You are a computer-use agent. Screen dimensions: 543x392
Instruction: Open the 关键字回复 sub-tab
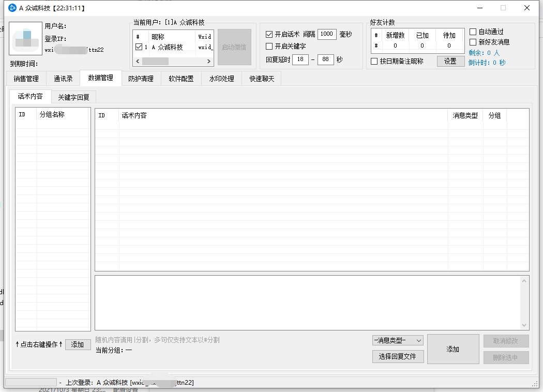(x=73, y=97)
